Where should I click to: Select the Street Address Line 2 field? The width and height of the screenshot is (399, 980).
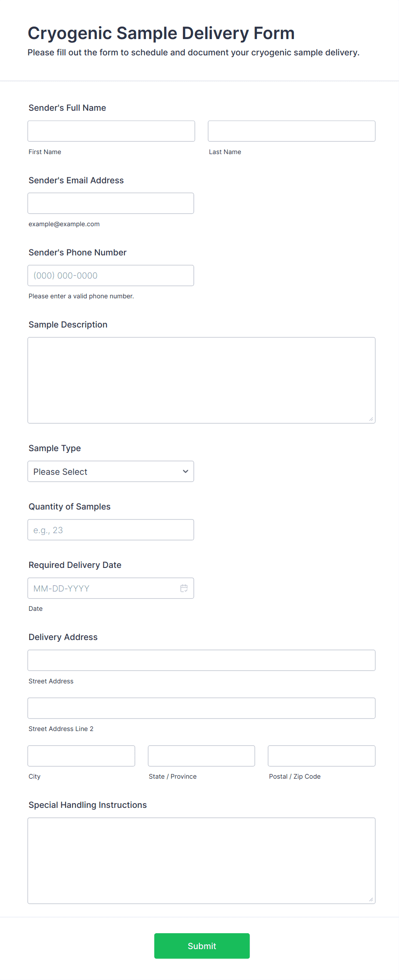[x=201, y=708]
